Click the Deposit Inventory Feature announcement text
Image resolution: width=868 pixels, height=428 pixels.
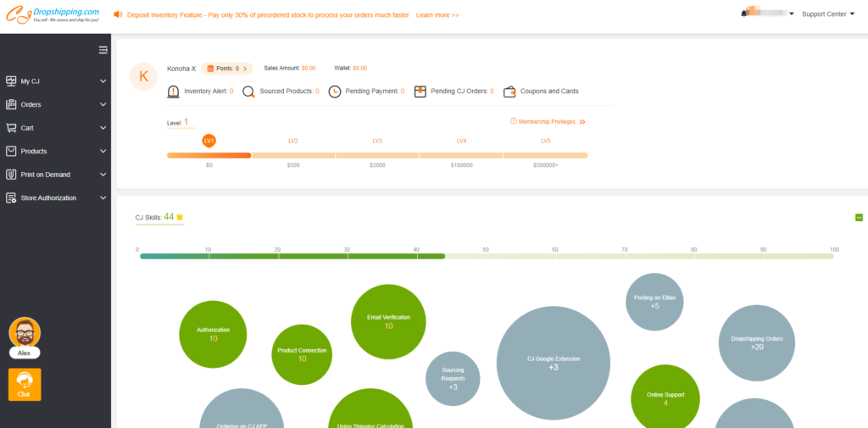coord(268,15)
